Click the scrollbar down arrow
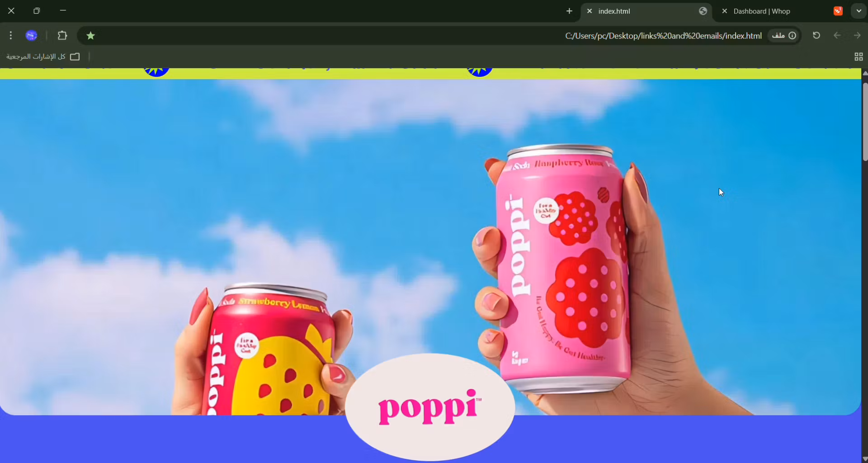The width and height of the screenshot is (868, 463). click(x=865, y=459)
